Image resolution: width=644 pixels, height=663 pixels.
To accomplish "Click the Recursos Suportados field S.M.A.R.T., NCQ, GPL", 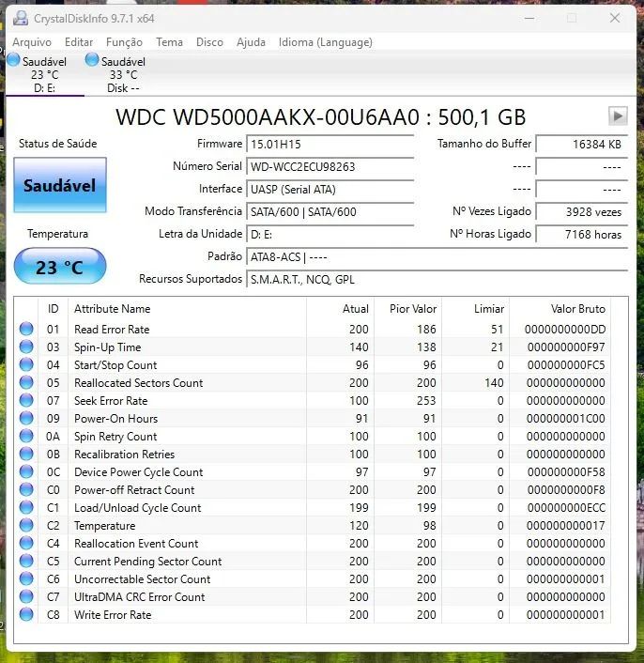I will (x=437, y=280).
